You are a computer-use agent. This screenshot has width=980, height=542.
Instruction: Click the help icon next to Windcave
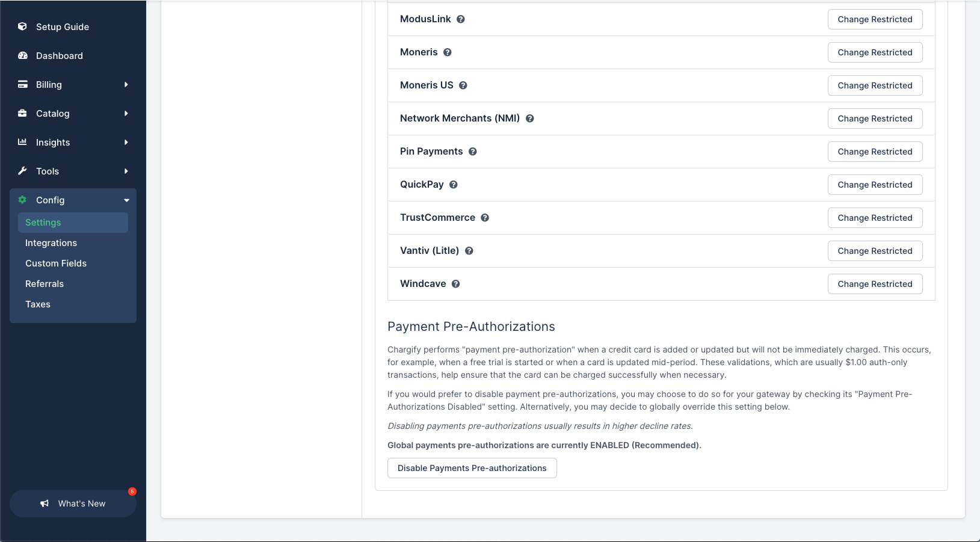point(456,284)
